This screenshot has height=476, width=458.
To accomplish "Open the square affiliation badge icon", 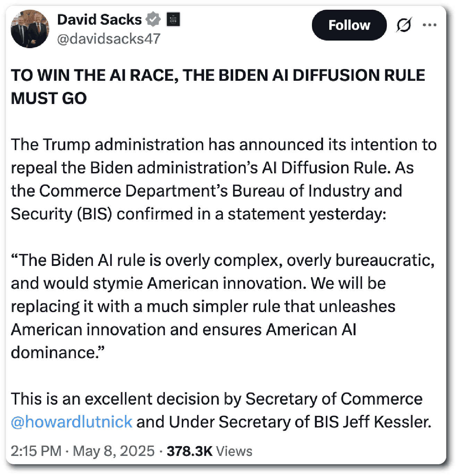I will click(x=173, y=19).
